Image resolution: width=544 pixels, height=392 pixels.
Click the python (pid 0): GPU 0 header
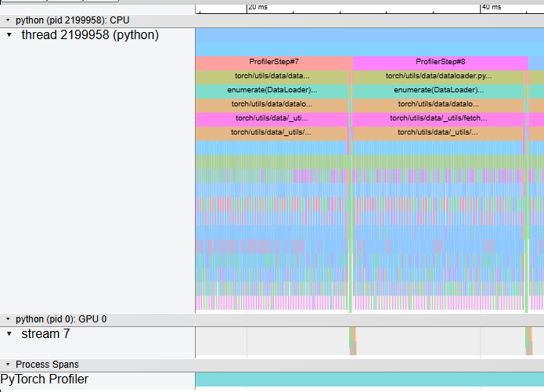pos(61,319)
